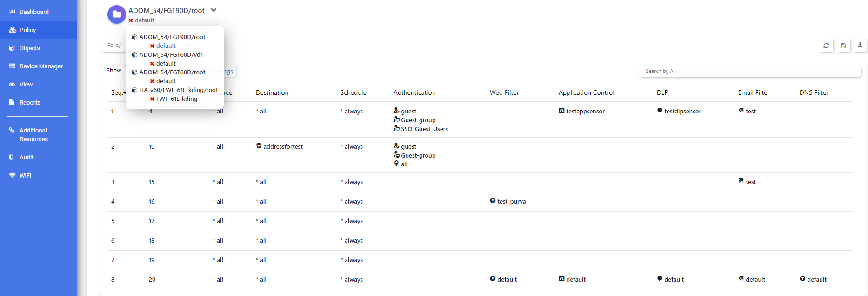This screenshot has width=868, height=296.
Task: Click policy ID 16 cell
Action: pos(152,201)
